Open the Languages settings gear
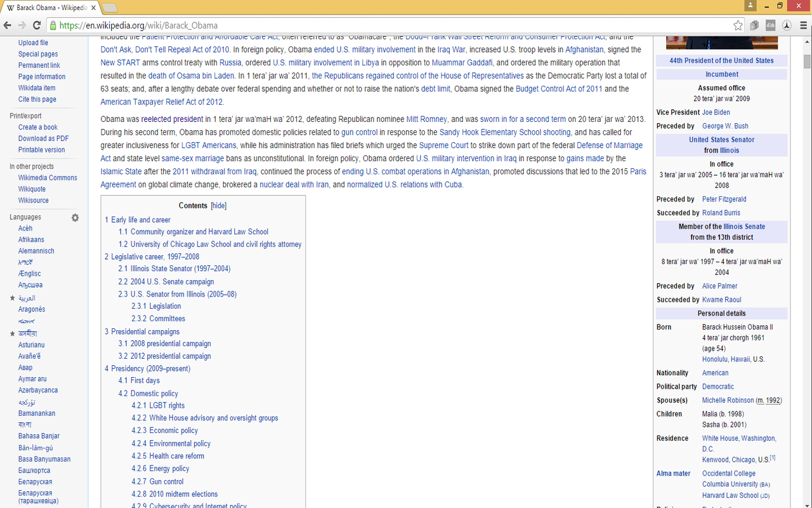812x508 pixels. click(75, 217)
